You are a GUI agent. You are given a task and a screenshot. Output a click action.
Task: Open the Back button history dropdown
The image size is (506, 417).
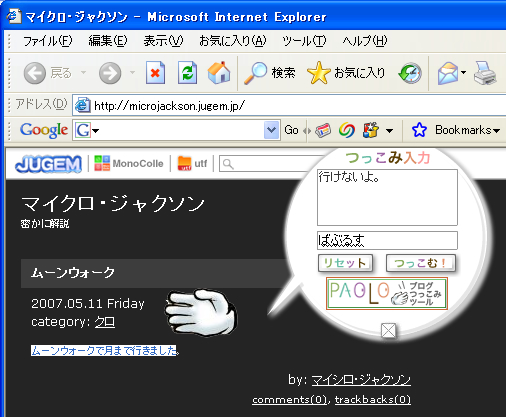pos(83,72)
